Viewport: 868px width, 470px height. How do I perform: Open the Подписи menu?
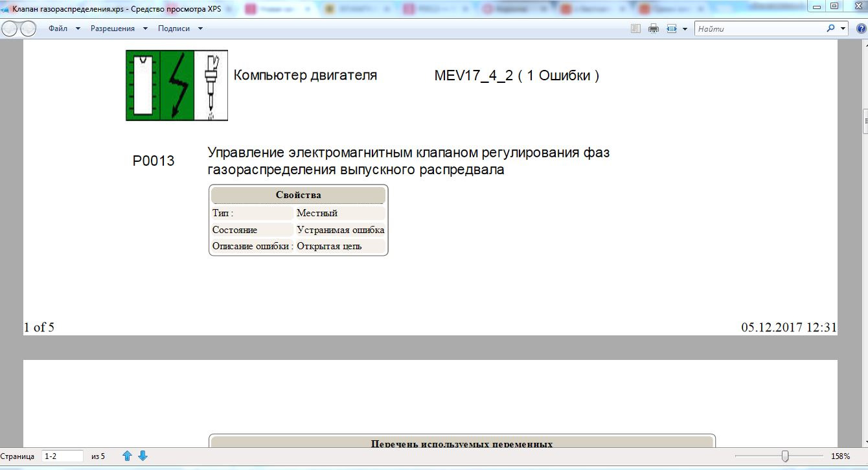(x=180, y=28)
